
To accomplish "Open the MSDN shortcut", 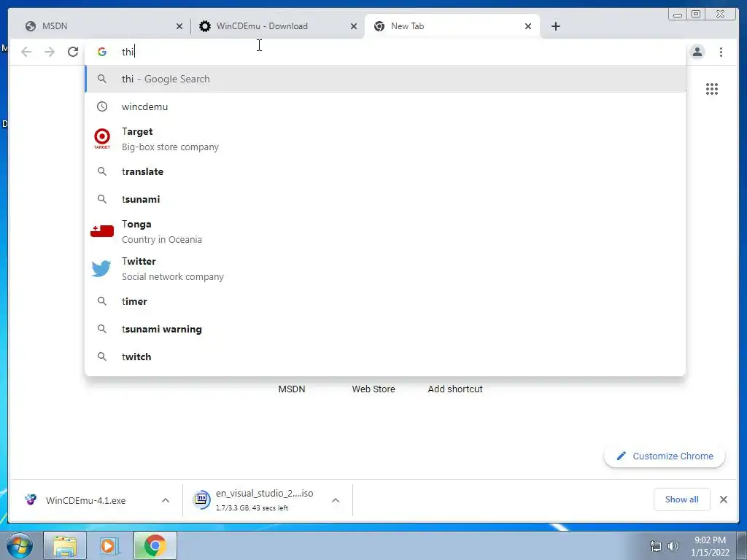I will coord(292,389).
